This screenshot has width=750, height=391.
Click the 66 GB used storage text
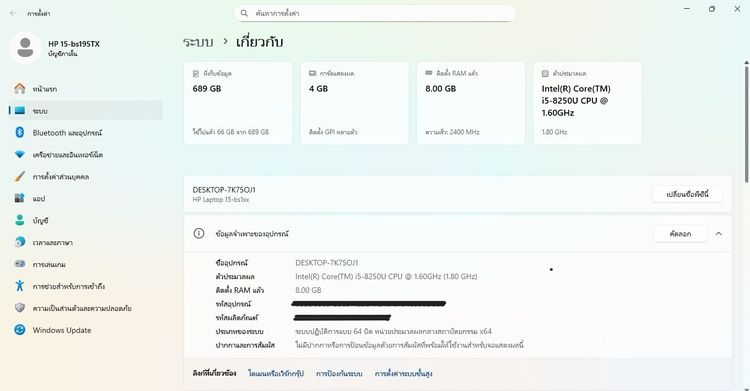point(231,132)
